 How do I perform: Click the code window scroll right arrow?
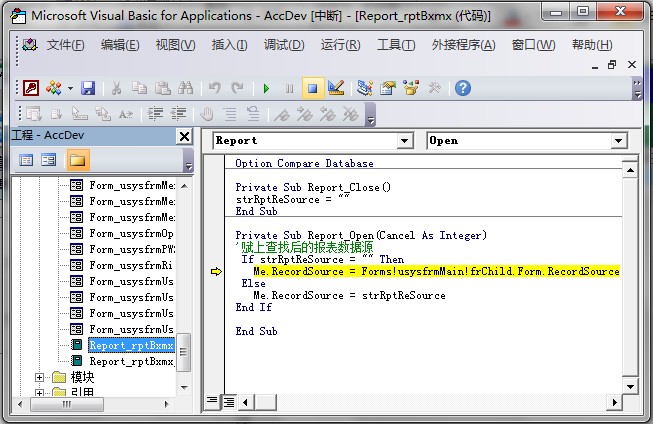pos(615,402)
